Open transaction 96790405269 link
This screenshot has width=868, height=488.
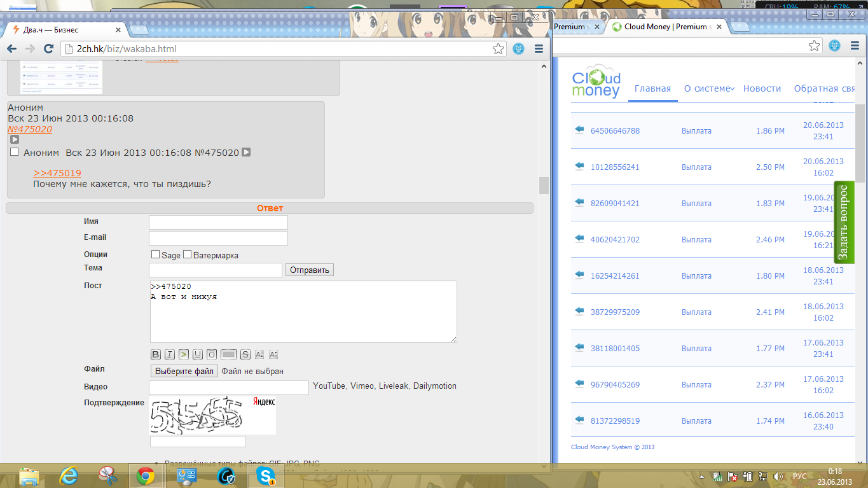point(615,385)
